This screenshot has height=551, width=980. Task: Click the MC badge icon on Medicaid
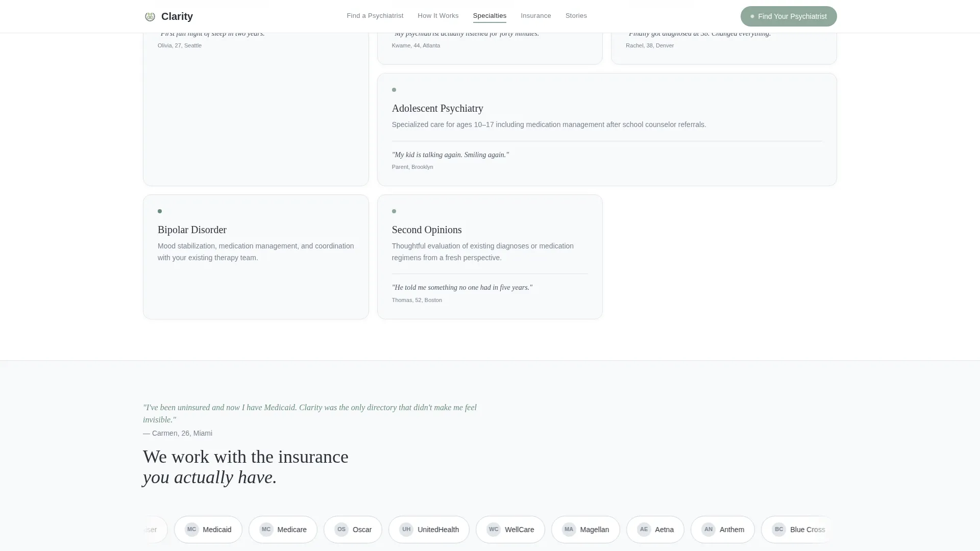[x=192, y=530]
